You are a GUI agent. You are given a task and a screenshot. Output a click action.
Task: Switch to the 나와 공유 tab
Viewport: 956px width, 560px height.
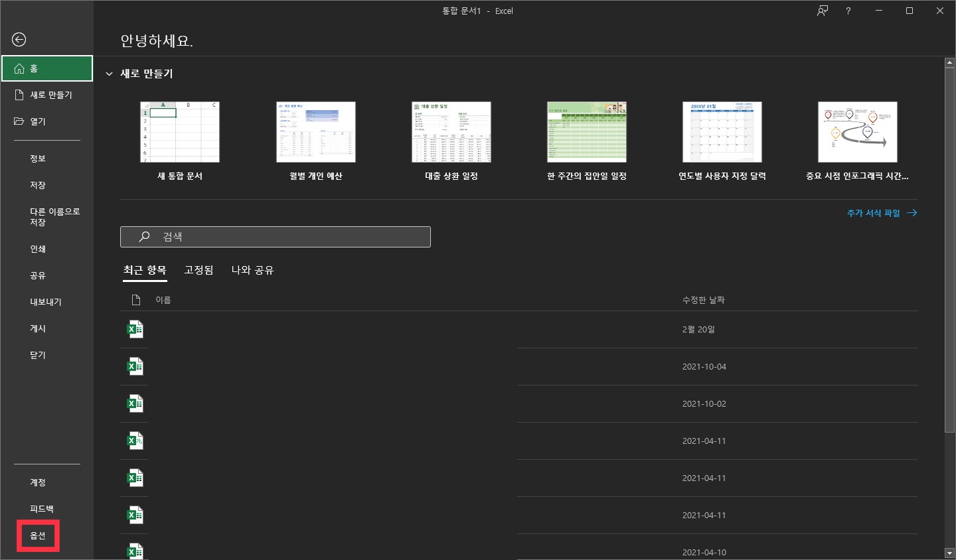click(252, 270)
